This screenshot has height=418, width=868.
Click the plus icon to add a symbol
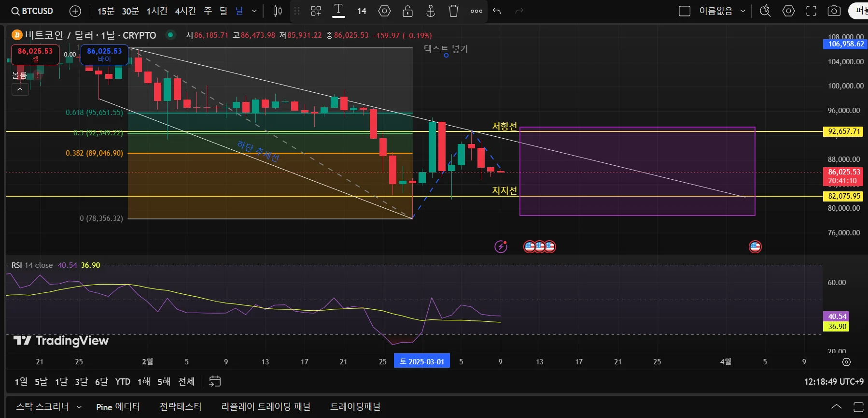click(75, 11)
